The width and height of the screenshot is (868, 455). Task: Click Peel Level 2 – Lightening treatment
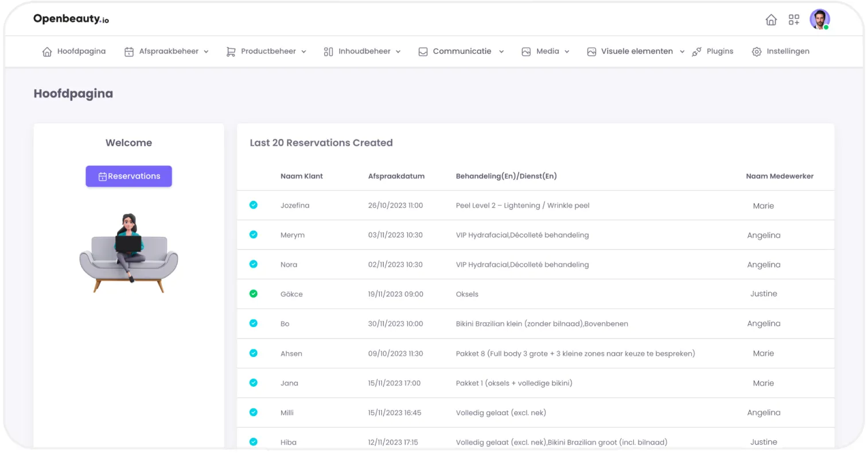click(523, 205)
